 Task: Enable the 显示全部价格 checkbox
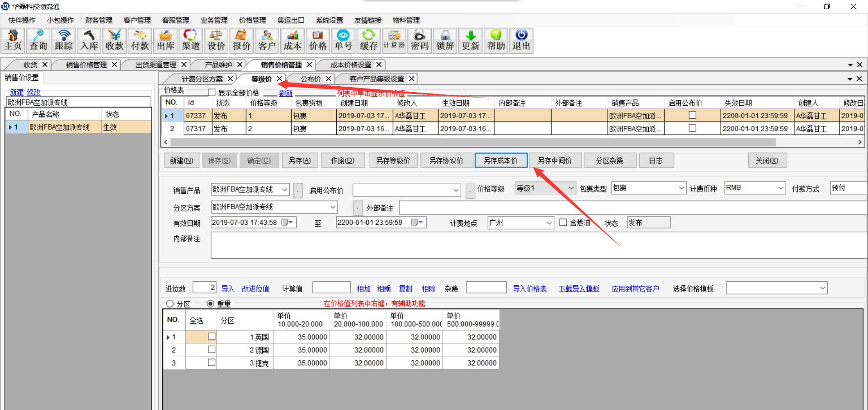(x=212, y=93)
